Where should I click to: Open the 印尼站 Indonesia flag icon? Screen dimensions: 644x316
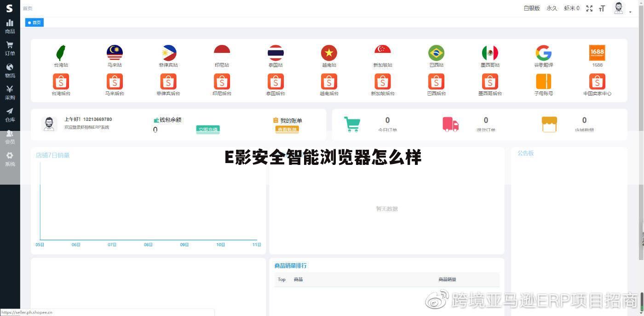(x=222, y=53)
